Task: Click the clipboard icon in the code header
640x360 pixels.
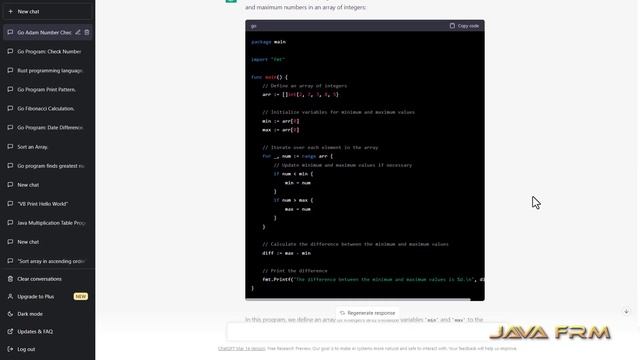Action: [x=452, y=26]
